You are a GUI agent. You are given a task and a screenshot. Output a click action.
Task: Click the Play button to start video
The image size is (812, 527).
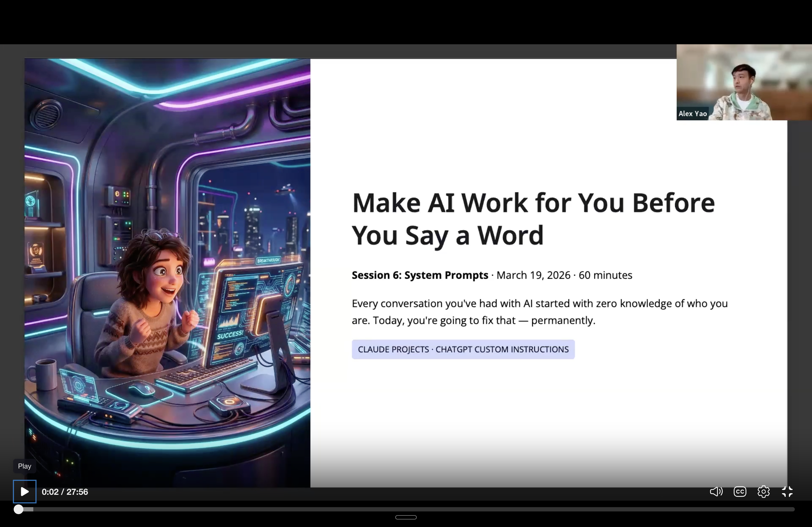coord(24,492)
